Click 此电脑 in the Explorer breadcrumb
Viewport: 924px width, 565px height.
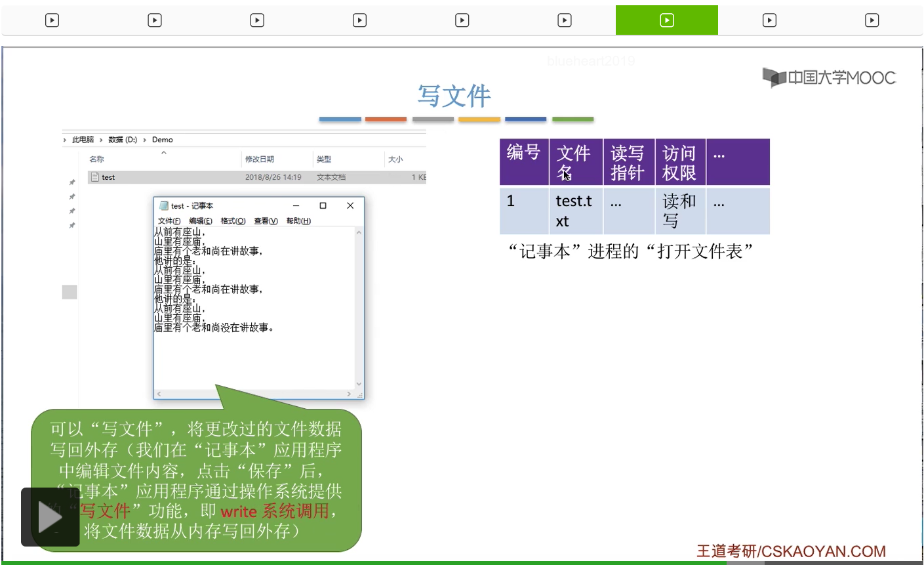click(83, 140)
